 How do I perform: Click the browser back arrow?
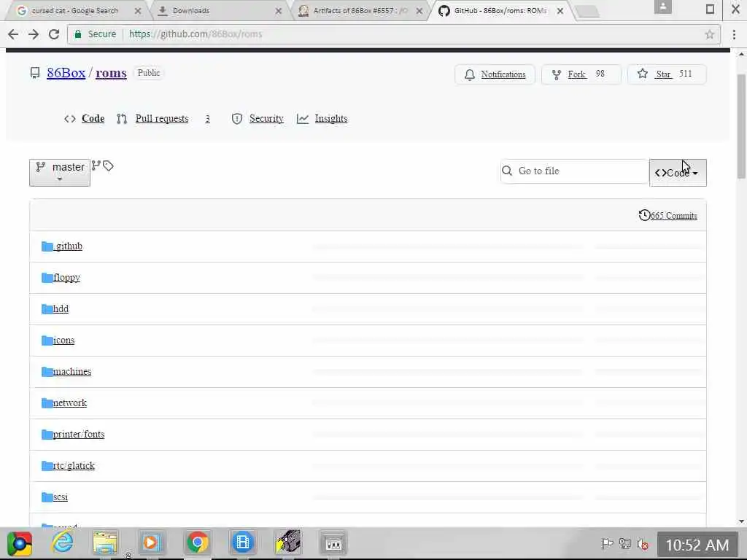click(13, 34)
